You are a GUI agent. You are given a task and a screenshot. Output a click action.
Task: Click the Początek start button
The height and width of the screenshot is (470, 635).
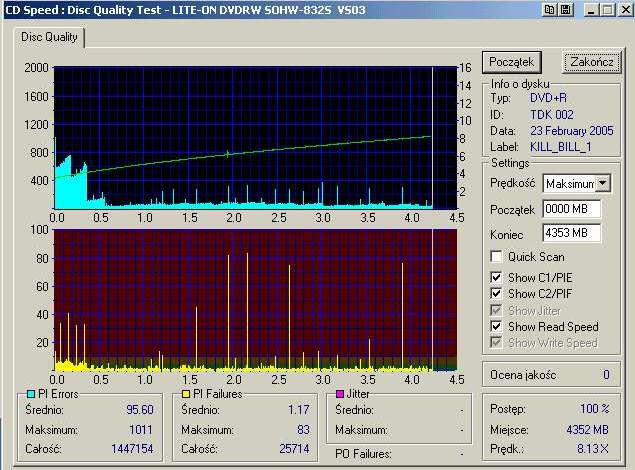click(x=512, y=62)
